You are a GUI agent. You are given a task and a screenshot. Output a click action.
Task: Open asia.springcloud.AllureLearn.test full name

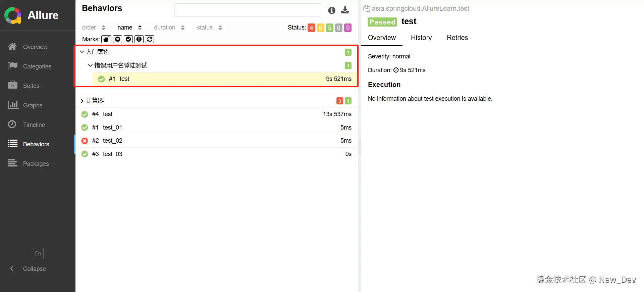420,8
